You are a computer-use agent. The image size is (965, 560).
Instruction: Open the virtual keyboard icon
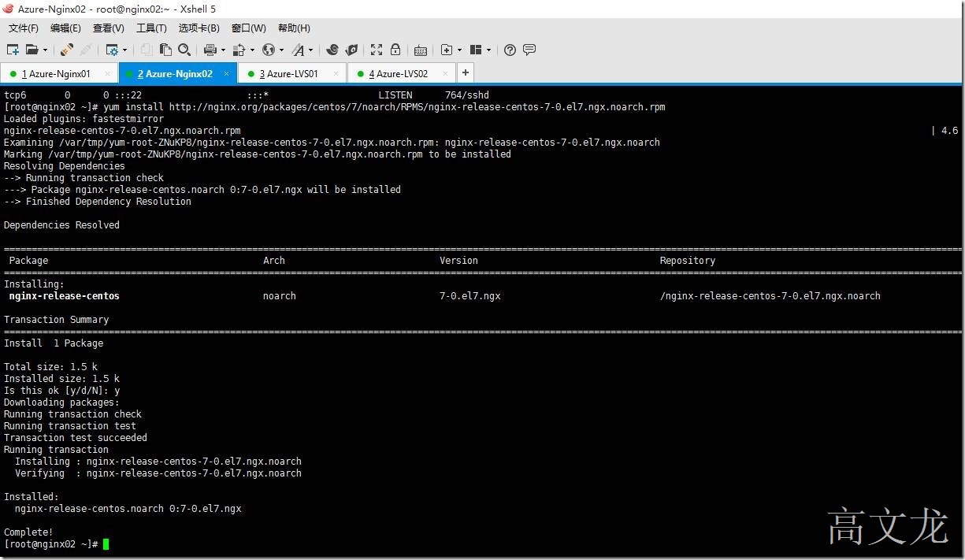[421, 50]
